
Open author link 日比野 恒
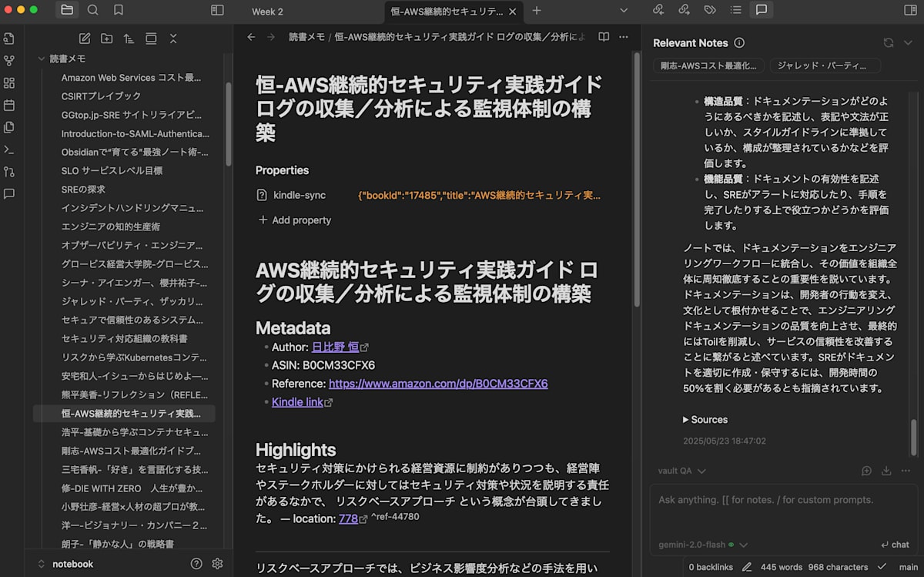click(335, 347)
